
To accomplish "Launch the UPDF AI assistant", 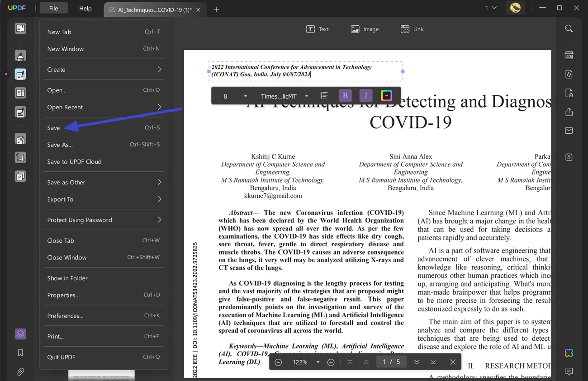I will 569,353.
